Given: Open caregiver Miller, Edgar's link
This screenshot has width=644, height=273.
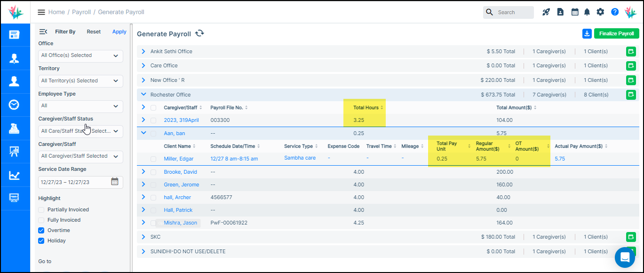Looking at the screenshot, I should pyautogui.click(x=179, y=159).
